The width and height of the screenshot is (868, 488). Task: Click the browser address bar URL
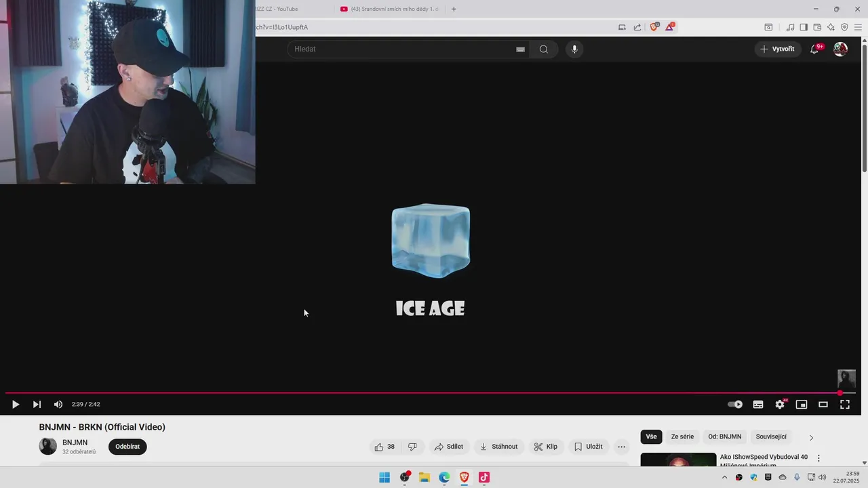click(282, 27)
